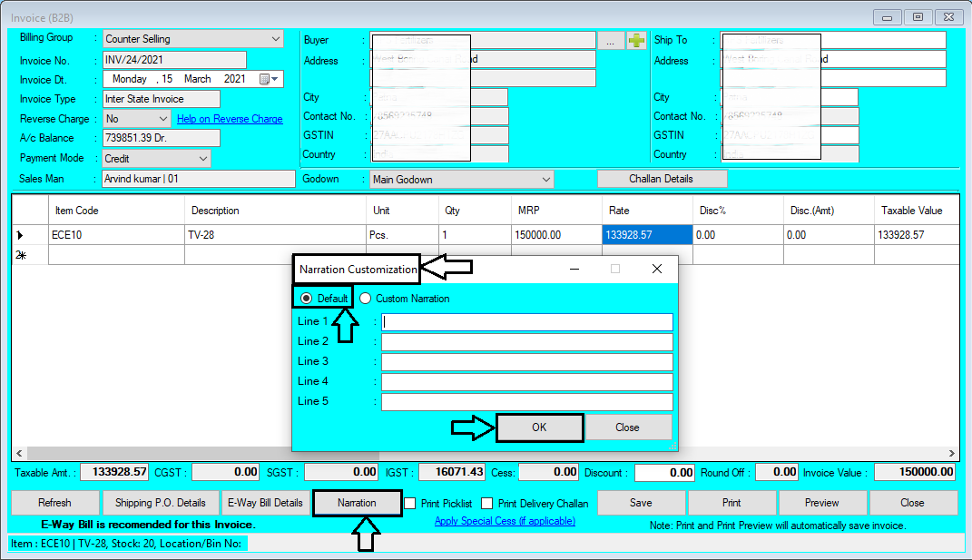
Task: Open Challan Details
Action: (661, 178)
